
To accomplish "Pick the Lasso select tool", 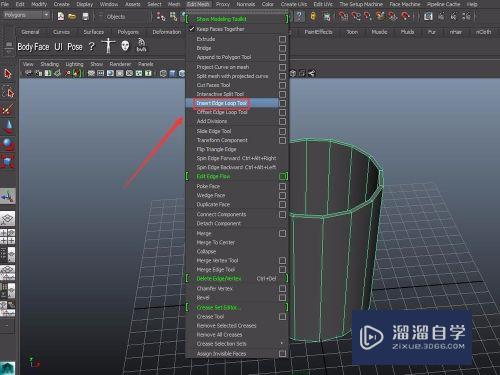I will [x=8, y=92].
